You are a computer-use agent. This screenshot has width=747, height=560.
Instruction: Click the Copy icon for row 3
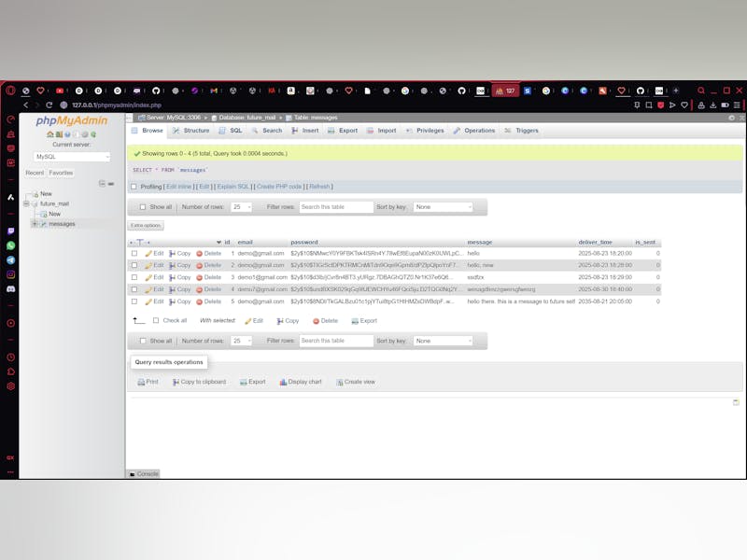173,277
